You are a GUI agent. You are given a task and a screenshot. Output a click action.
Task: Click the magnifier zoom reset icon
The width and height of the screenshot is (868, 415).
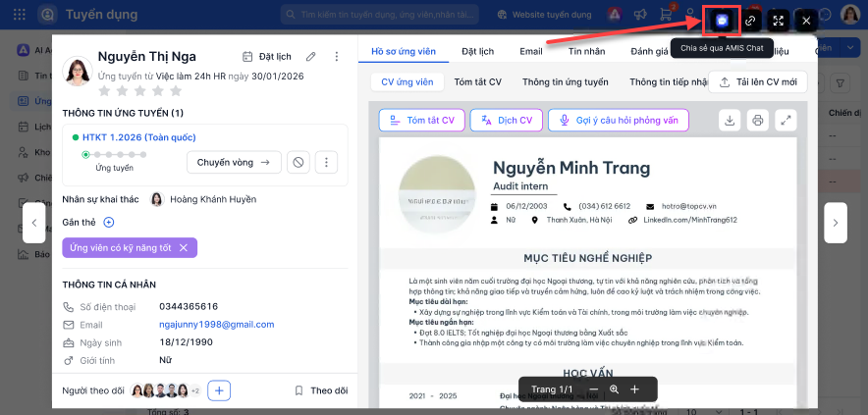614,389
